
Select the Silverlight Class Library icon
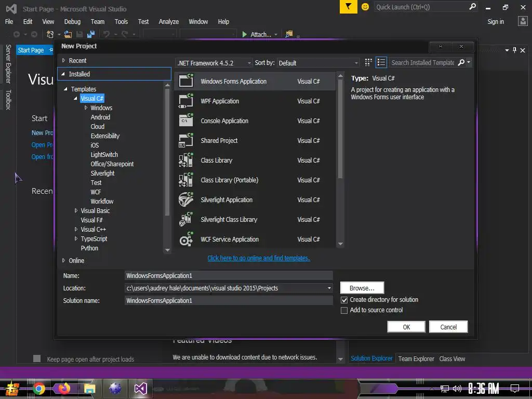tap(186, 219)
